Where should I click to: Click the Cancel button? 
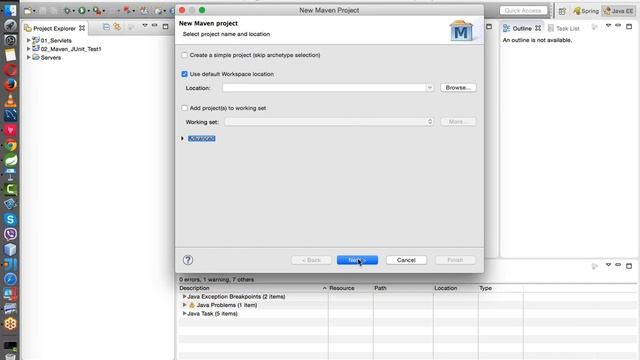406,260
